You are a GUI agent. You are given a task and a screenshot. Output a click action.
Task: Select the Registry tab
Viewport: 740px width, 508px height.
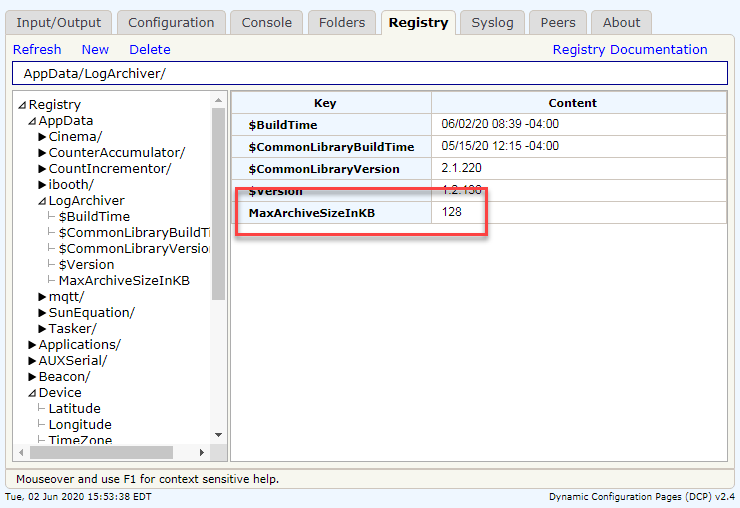418,23
